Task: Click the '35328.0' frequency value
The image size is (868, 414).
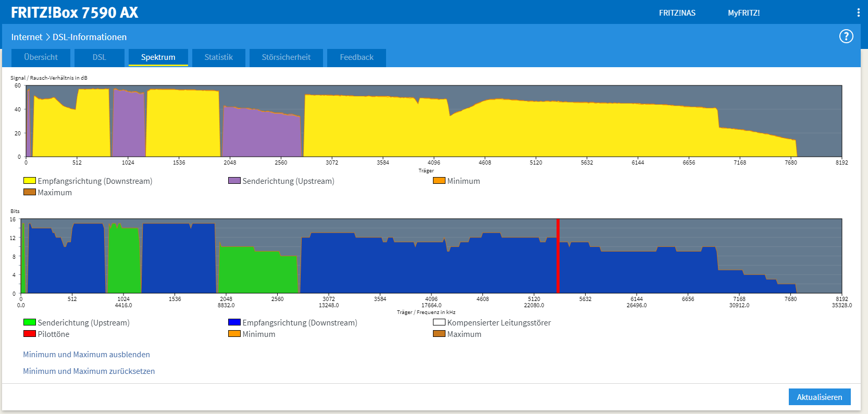Action: pos(841,306)
